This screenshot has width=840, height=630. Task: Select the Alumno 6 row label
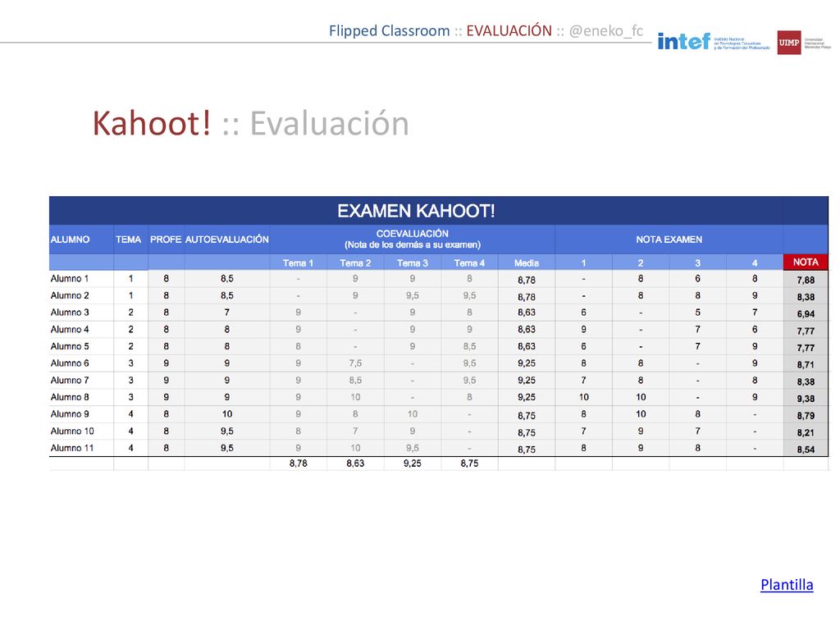[70, 363]
